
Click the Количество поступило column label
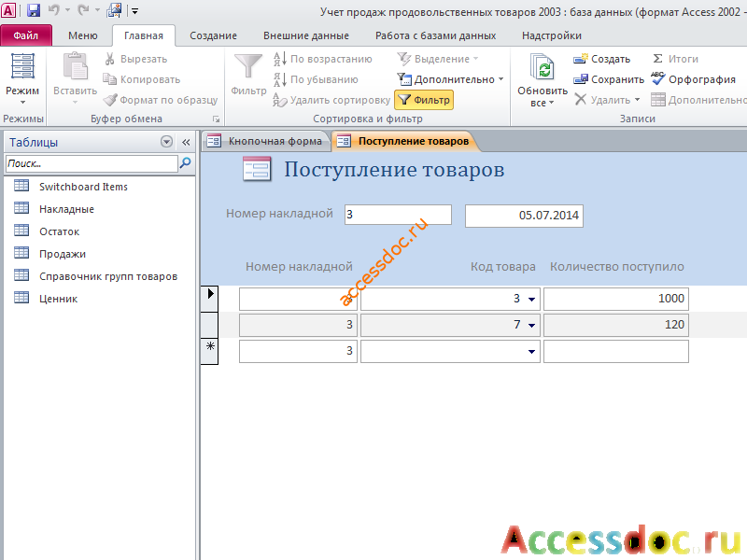tap(616, 267)
